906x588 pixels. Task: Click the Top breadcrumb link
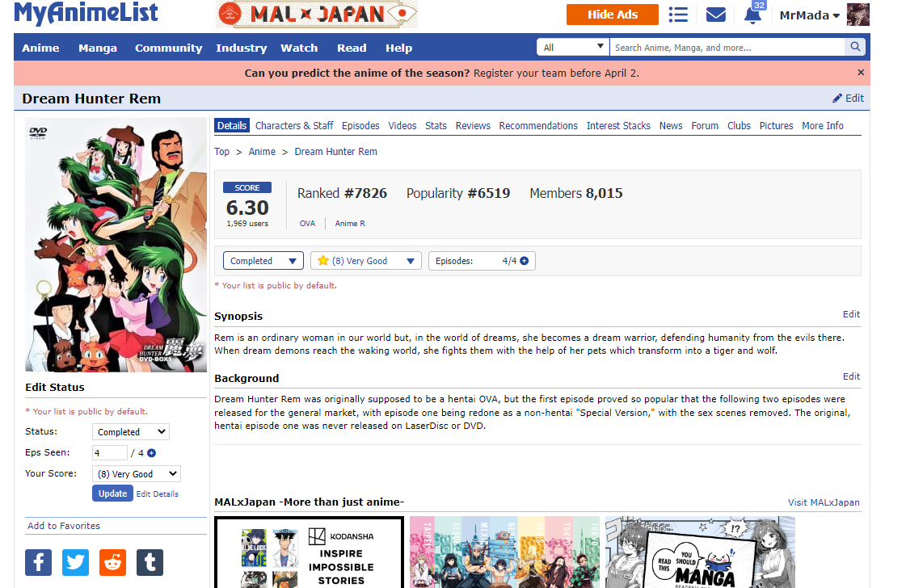click(222, 151)
